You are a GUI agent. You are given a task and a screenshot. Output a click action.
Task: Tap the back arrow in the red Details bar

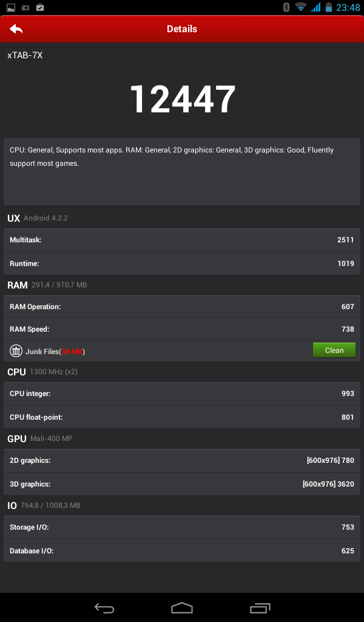pos(16,29)
